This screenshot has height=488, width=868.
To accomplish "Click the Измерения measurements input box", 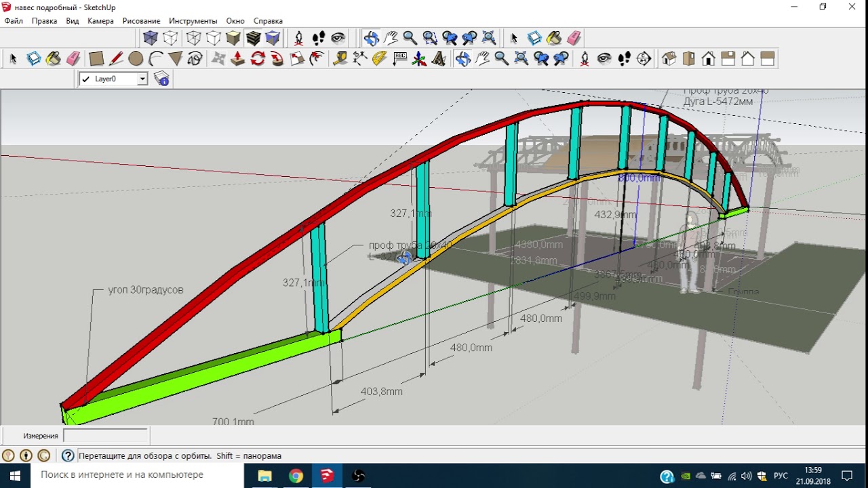I will pos(105,436).
